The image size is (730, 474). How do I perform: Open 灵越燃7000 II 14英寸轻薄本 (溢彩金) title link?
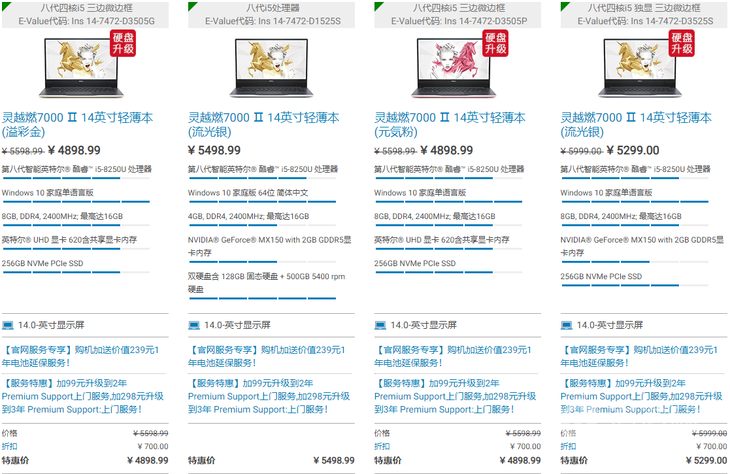tap(77, 124)
